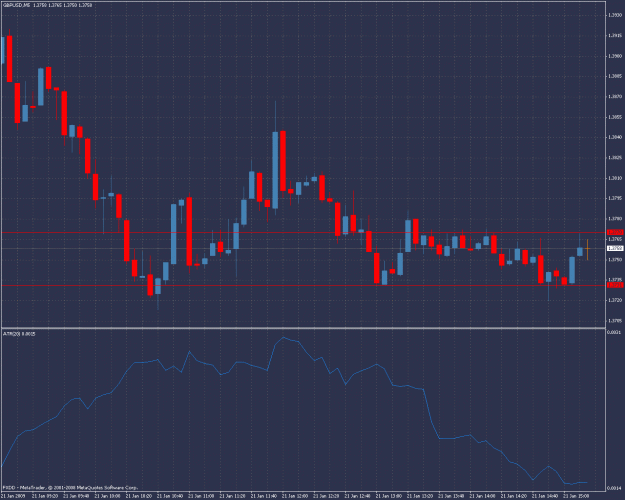
Task: Click the lower red price tag on scale
Action: tap(615, 285)
